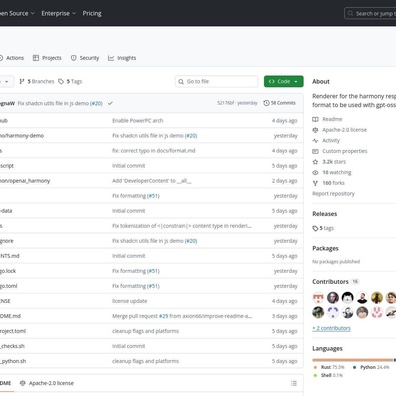Open the go.lock file row
Screen dimensions: 396x396
8,271
